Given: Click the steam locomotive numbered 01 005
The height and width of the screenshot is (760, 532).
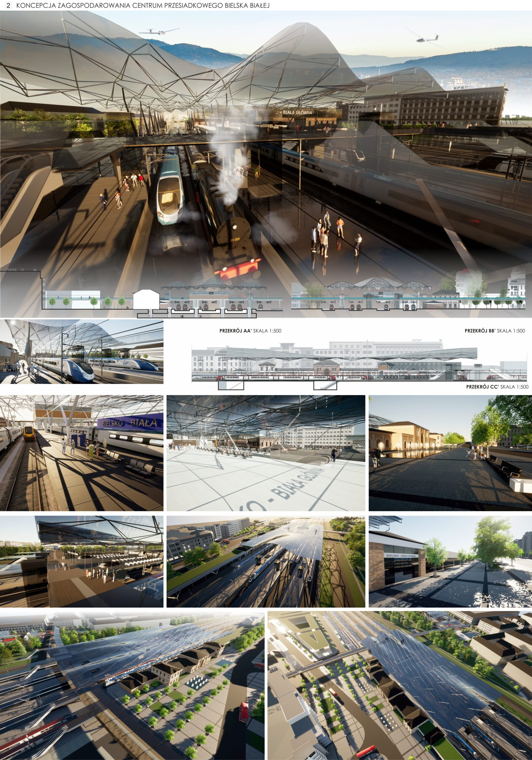Looking at the screenshot, I should coord(230,218).
